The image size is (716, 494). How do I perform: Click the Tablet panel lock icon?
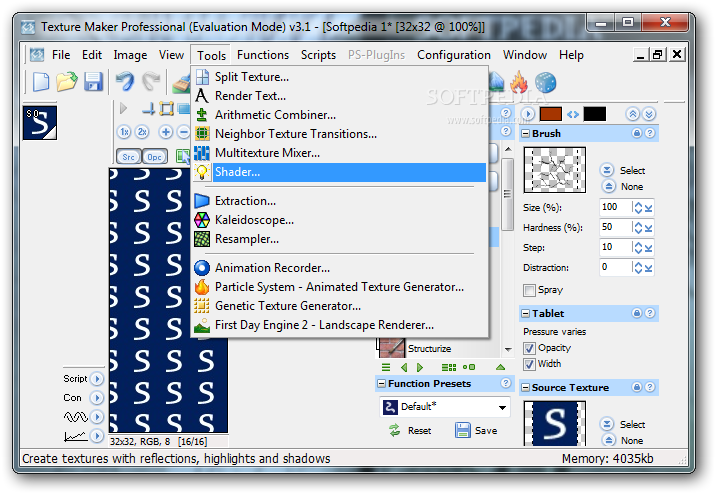pyautogui.click(x=637, y=313)
